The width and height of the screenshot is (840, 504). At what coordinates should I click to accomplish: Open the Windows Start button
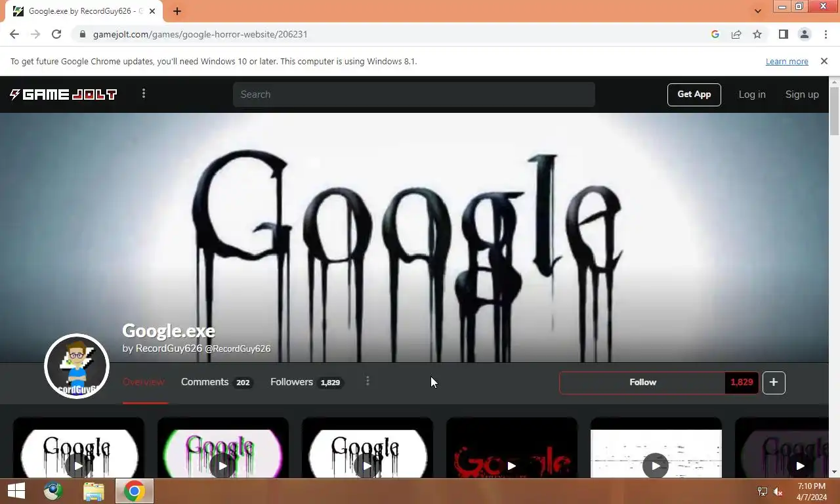(16, 491)
